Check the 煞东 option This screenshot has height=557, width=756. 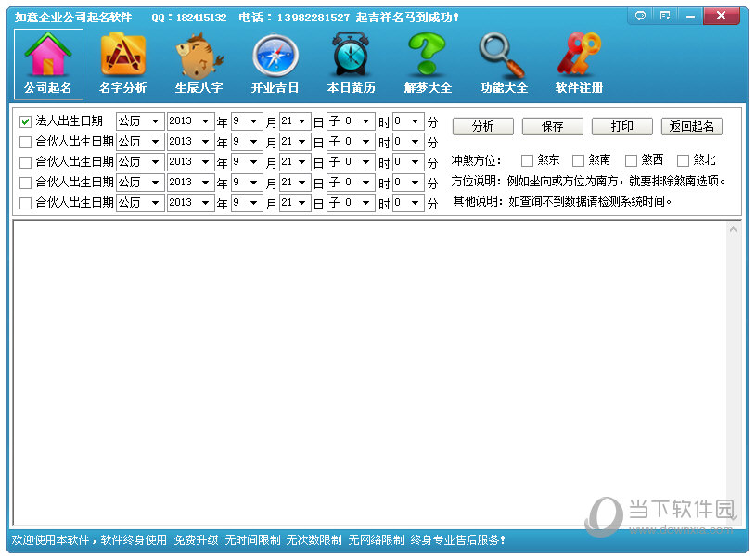[527, 160]
